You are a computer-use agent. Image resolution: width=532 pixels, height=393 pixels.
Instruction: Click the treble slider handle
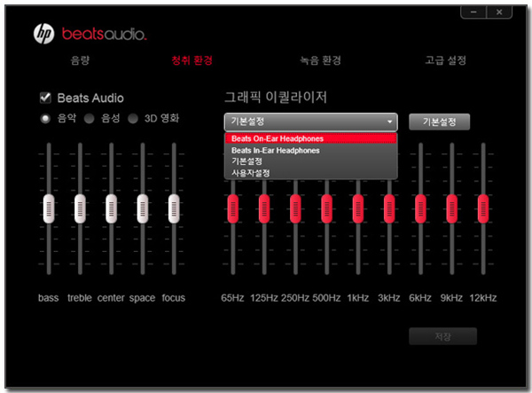(80, 208)
